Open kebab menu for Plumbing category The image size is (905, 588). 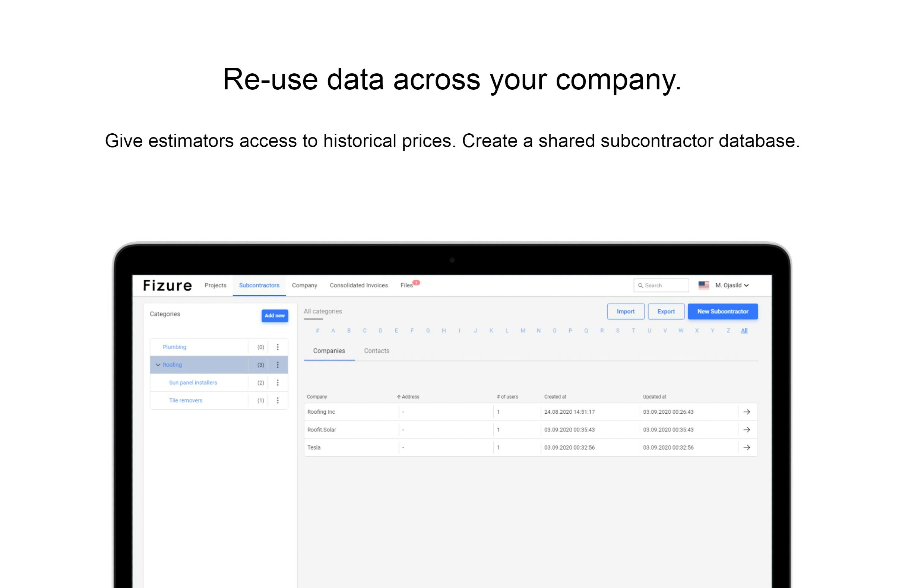tap(278, 347)
